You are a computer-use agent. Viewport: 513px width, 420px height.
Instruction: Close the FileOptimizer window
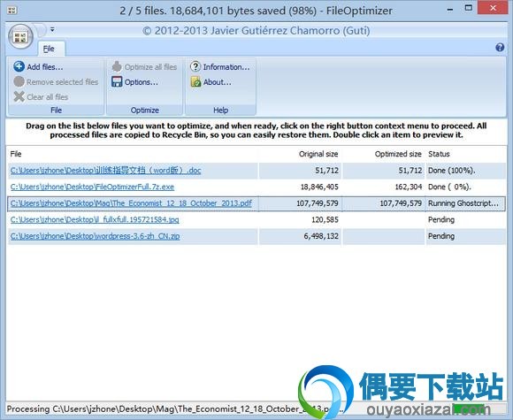(493, 8)
